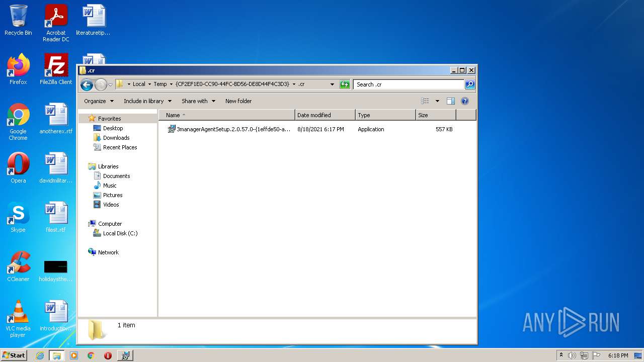Expand dropdown after the GUID folder
The height and width of the screenshot is (362, 644).
294,84
